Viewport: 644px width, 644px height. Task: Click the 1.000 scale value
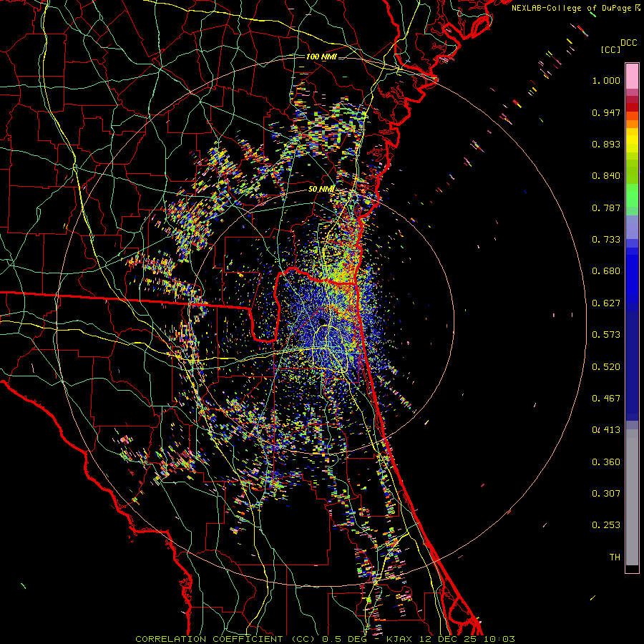click(x=606, y=80)
